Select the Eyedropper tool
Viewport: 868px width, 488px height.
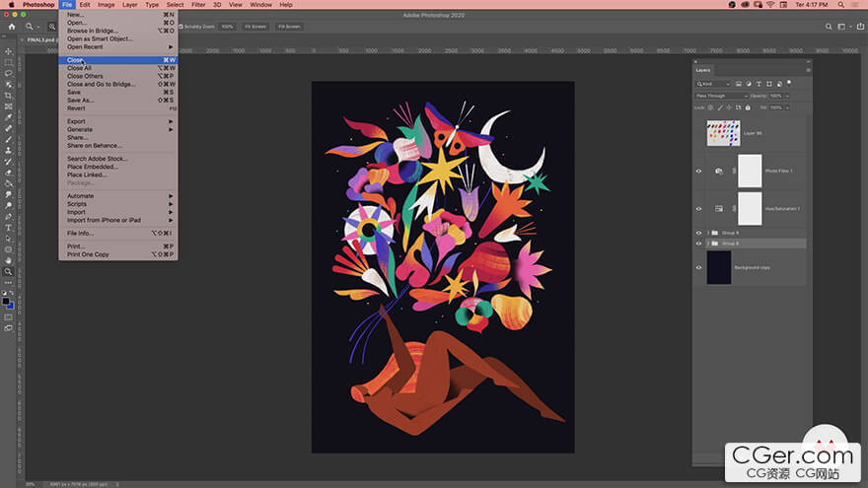[8, 117]
